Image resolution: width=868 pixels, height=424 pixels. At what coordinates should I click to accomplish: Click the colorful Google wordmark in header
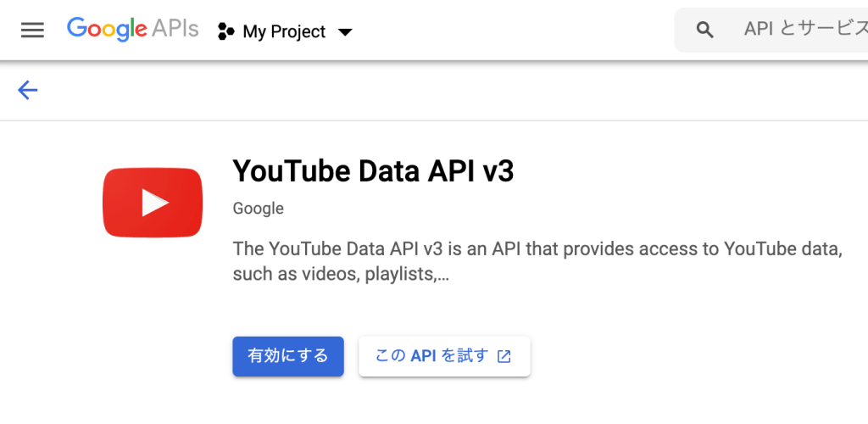click(x=106, y=29)
